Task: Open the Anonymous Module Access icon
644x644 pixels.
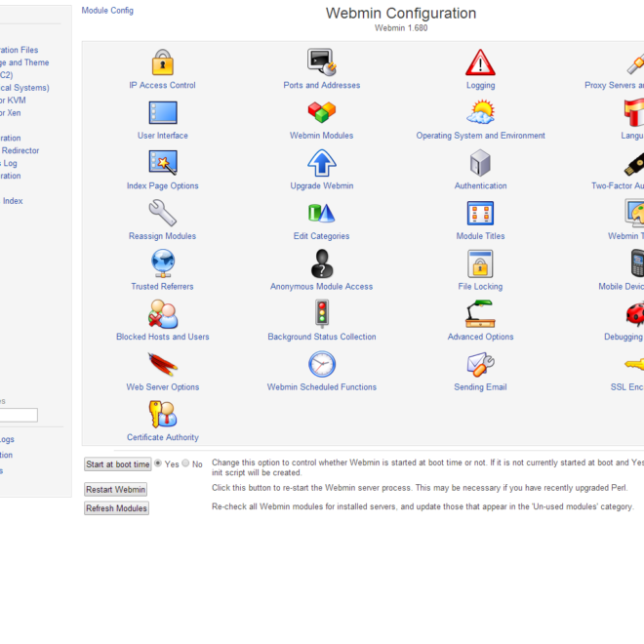Action: tap(322, 263)
